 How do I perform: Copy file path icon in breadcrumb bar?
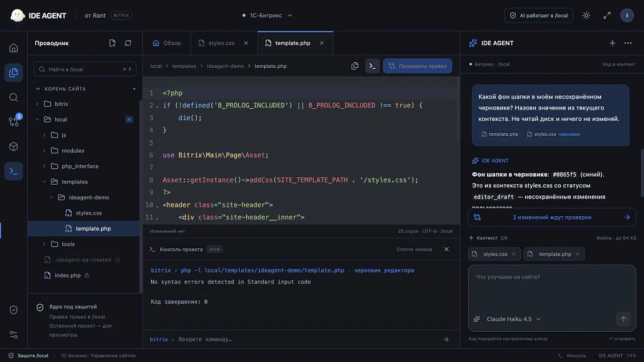point(355,66)
